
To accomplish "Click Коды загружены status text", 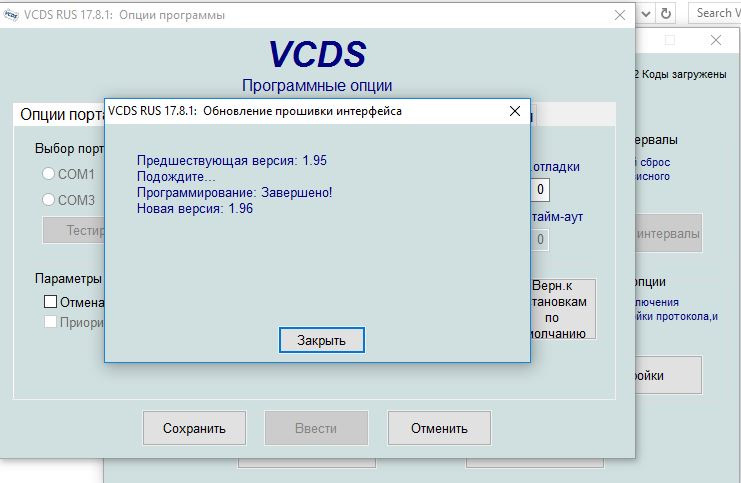I will tap(683, 74).
